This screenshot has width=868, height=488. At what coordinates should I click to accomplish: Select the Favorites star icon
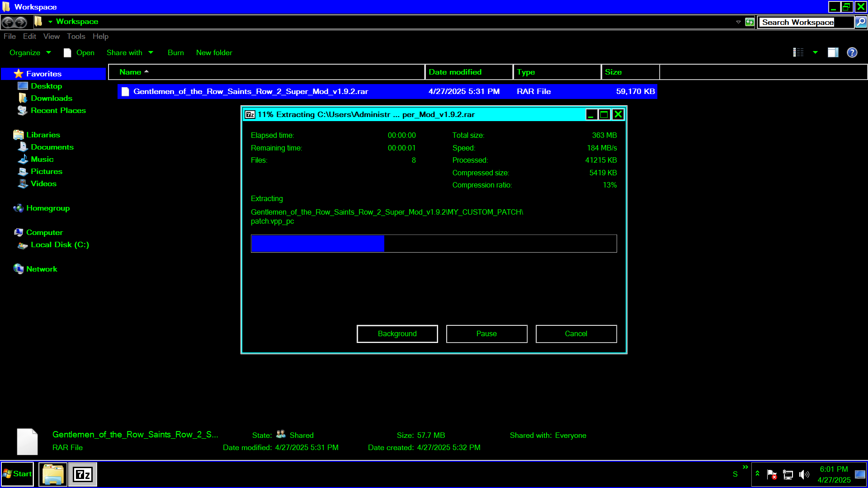[19, 74]
